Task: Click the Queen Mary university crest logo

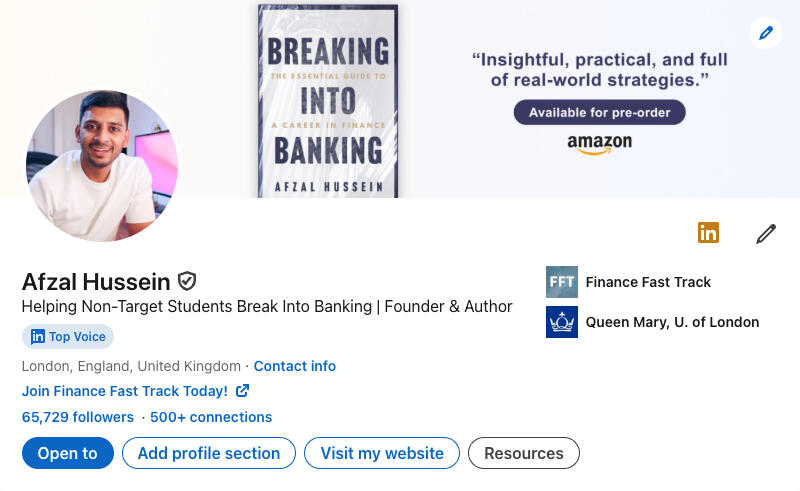Action: [562, 322]
